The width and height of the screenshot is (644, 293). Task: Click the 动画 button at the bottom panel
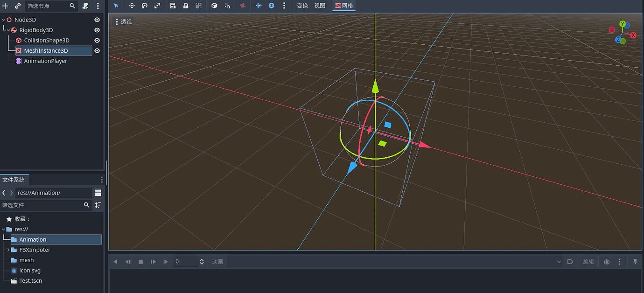click(217, 261)
